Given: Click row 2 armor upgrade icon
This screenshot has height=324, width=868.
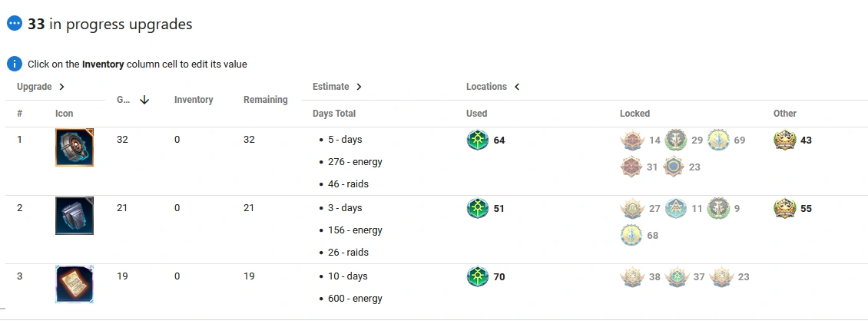Looking at the screenshot, I should tap(75, 216).
